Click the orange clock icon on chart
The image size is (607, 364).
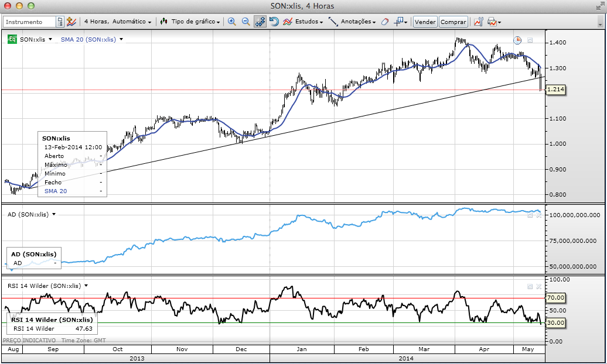point(517,40)
